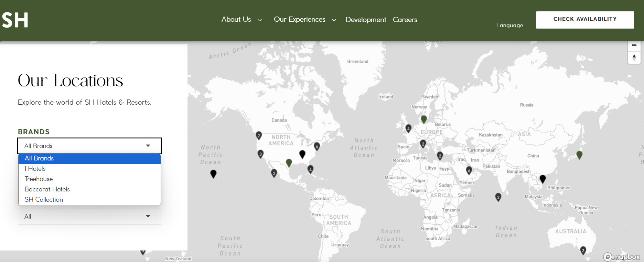The image size is (644, 262).
Task: Open the Language selector
Action: coord(509,25)
